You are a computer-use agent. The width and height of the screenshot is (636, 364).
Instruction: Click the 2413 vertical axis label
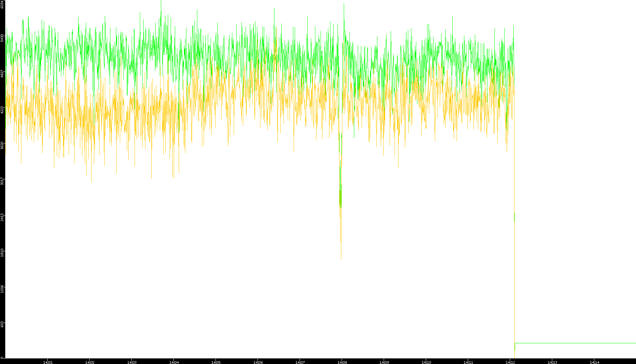(x=2, y=217)
